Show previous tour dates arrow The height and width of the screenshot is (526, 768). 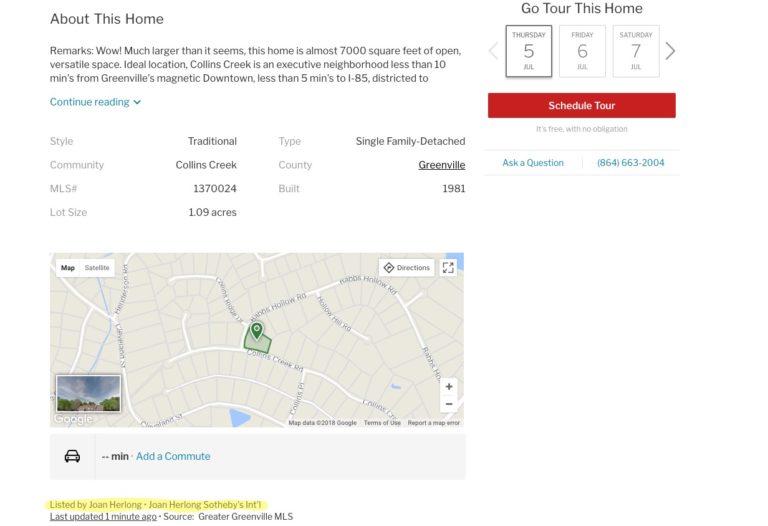[x=494, y=51]
